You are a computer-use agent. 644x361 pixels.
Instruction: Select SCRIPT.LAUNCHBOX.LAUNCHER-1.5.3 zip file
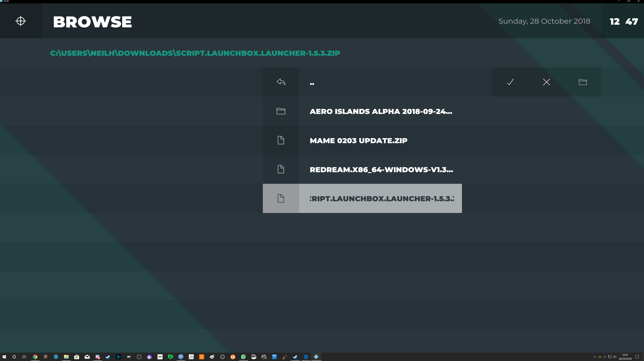(362, 198)
